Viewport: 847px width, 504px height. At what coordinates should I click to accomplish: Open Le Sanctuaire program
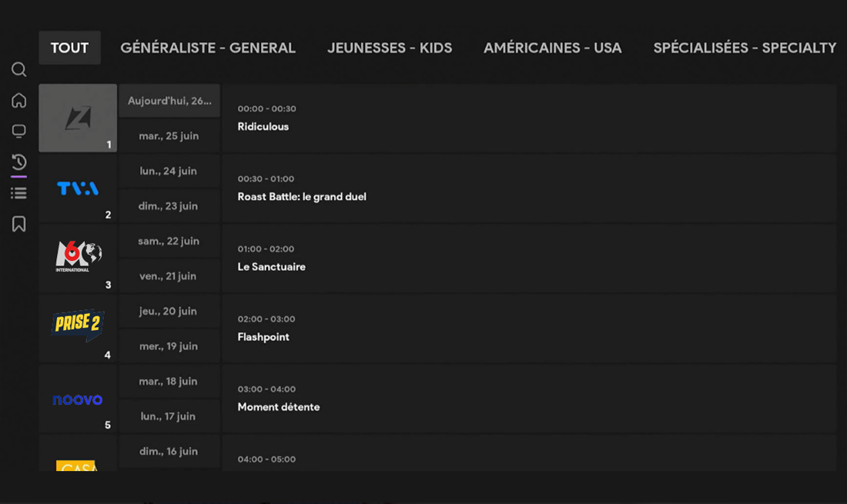530,258
